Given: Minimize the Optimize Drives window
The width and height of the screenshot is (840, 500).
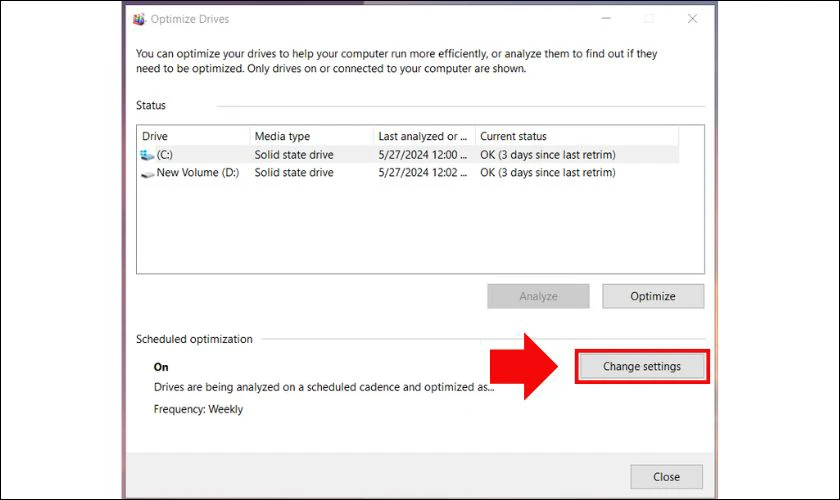Looking at the screenshot, I should tap(606, 19).
